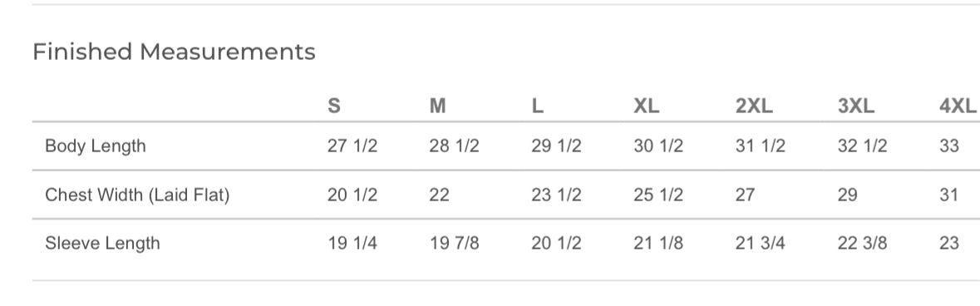The width and height of the screenshot is (980, 306).
Task: Click the Sleeve Length row label
Action: (x=102, y=243)
